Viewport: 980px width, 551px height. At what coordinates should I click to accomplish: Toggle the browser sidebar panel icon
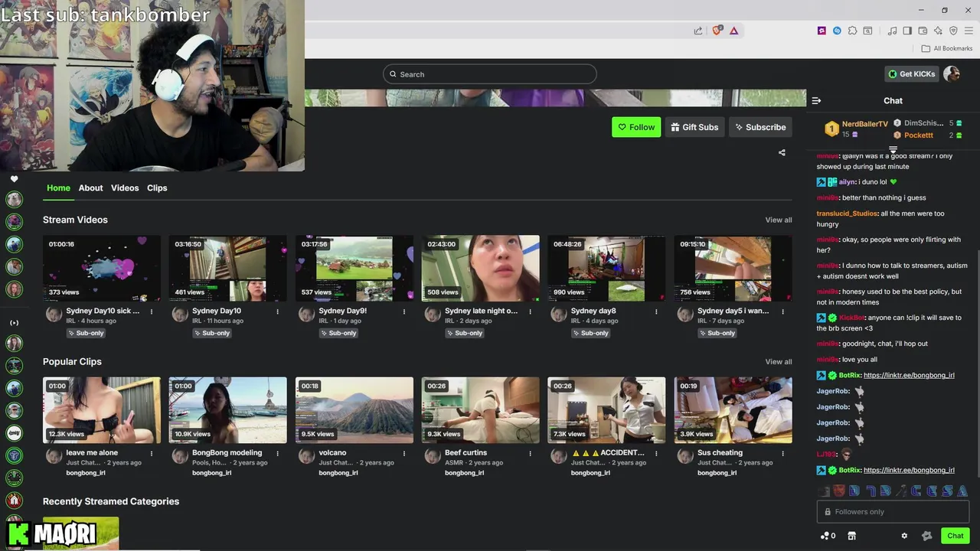tap(907, 31)
